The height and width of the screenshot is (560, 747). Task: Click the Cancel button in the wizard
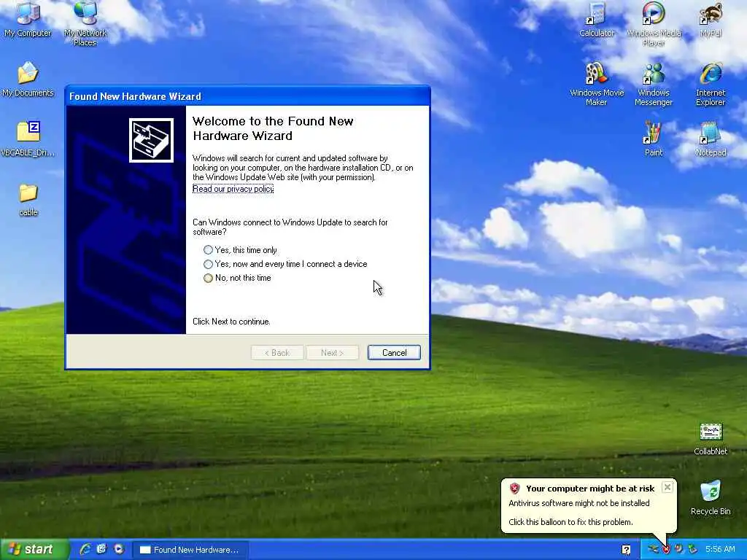[x=394, y=353]
